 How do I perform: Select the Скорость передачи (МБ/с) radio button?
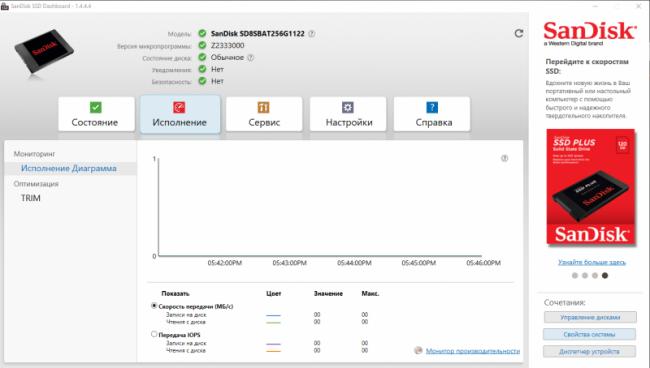154,306
